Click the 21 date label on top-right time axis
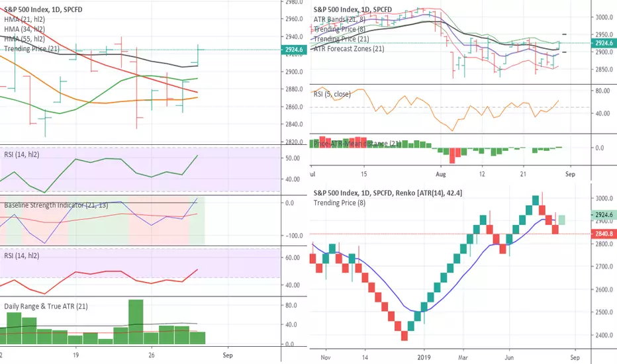Image resolution: width=617 pixels, height=364 pixels. pos(523,174)
